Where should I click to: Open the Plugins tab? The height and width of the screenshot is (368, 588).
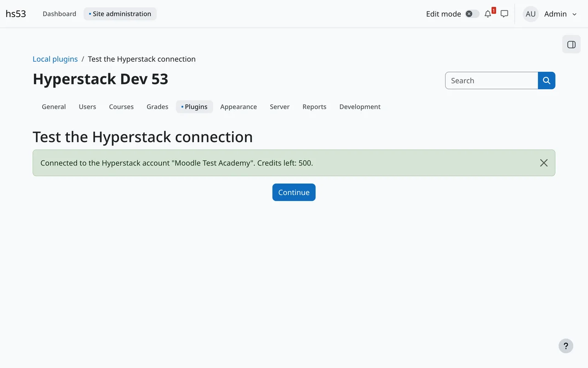pos(194,107)
